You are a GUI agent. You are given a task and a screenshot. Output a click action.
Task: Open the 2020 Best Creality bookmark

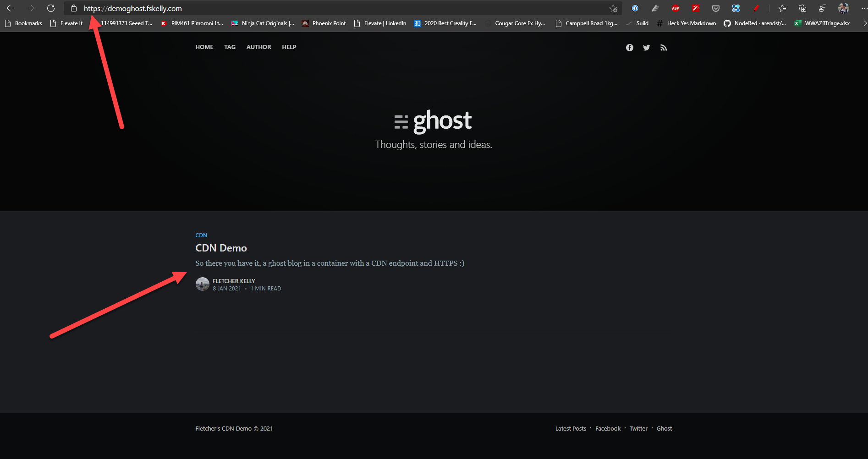445,23
